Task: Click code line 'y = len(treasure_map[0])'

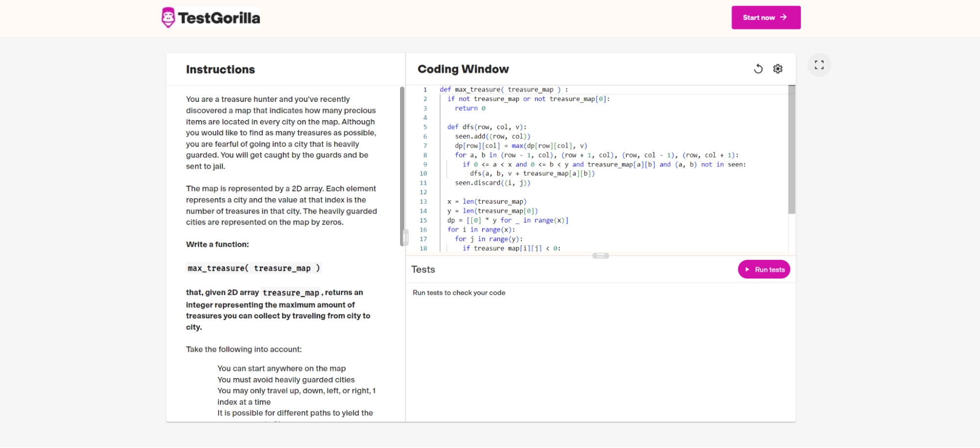Action: coord(492,211)
